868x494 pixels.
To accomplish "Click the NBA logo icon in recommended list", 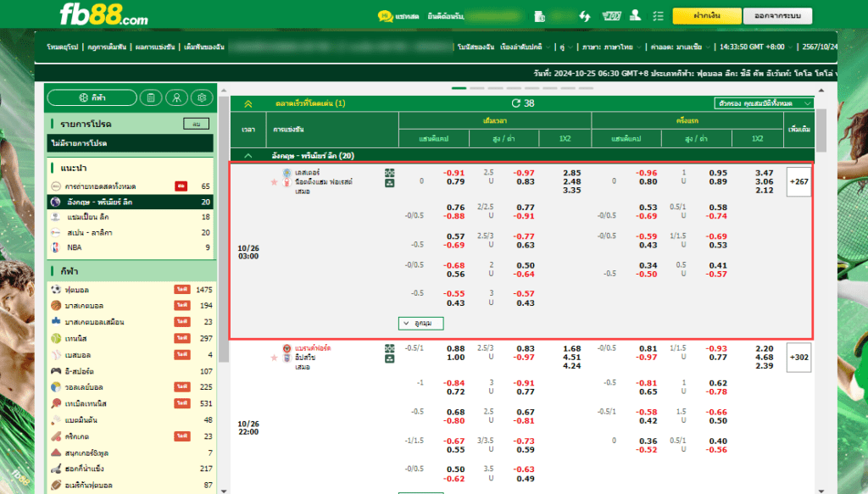I will pos(55,247).
